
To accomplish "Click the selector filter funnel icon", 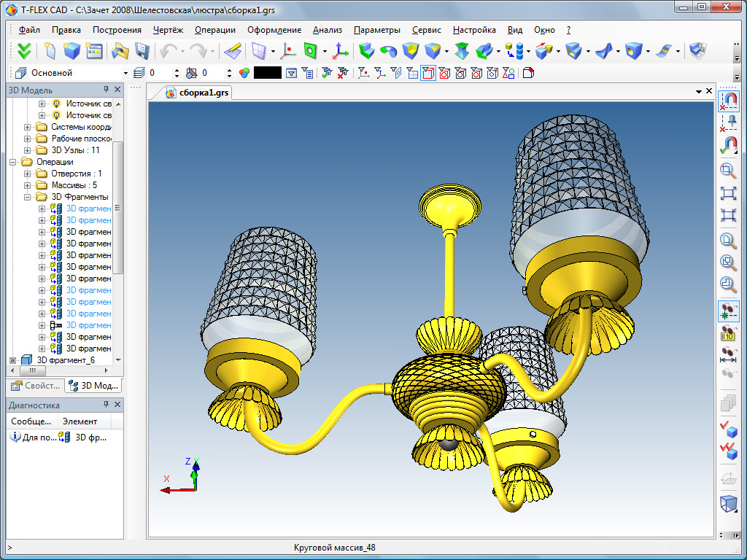I will coord(291,73).
